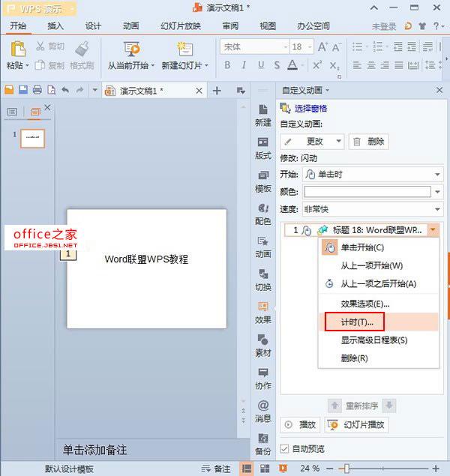Switch to slide thumbnails view tab
The height and width of the screenshot is (476, 450).
[35, 112]
